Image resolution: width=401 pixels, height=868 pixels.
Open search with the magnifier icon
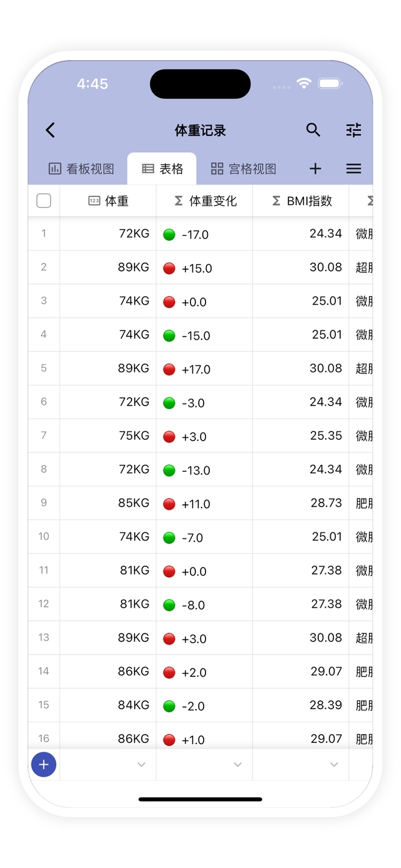tap(313, 130)
